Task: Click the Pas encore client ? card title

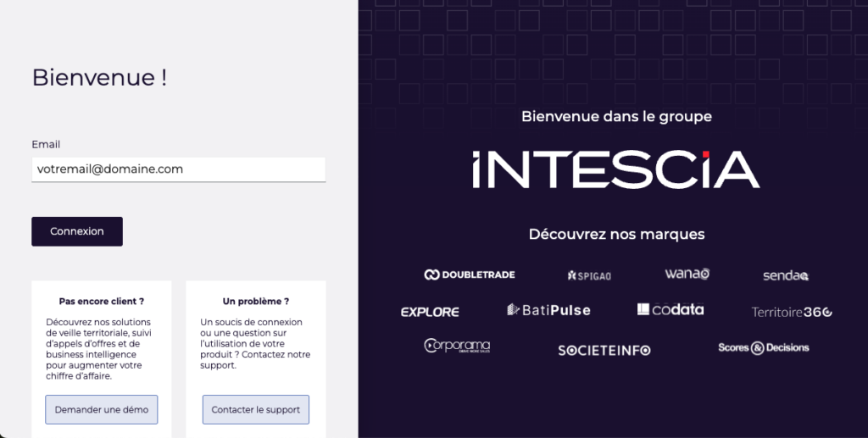Action: pyautogui.click(x=102, y=301)
